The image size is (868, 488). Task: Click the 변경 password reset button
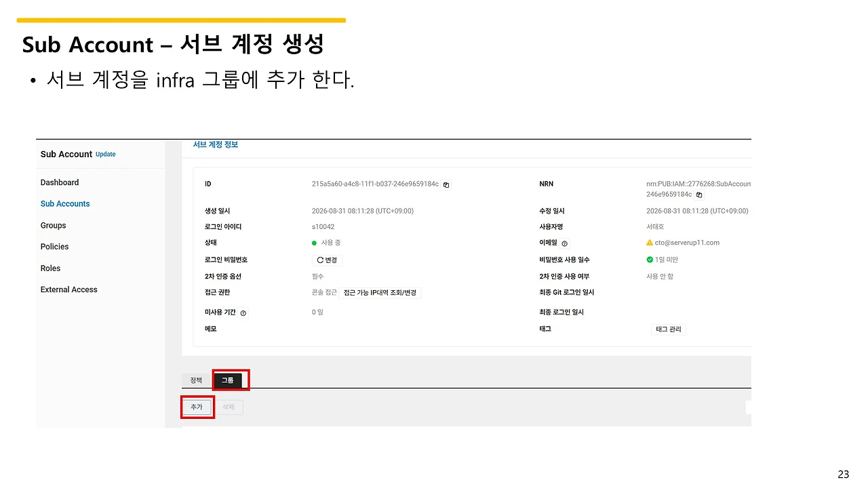327,260
